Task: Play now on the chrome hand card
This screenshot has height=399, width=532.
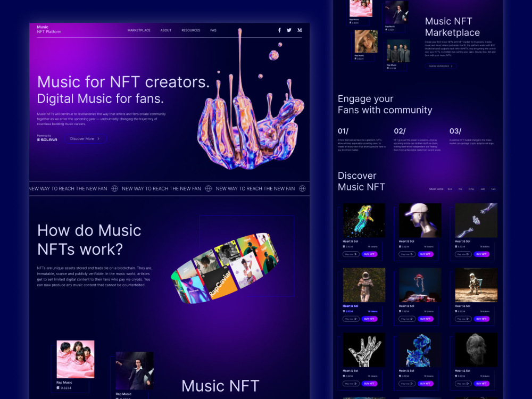Action: [x=351, y=384]
